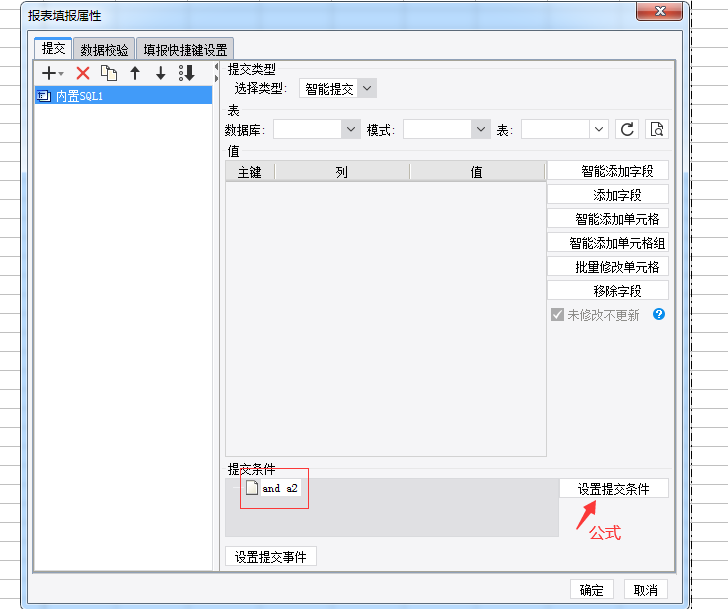Expand the 模式 dropdown
Screen dimensions: 728x609
[x=481, y=130]
